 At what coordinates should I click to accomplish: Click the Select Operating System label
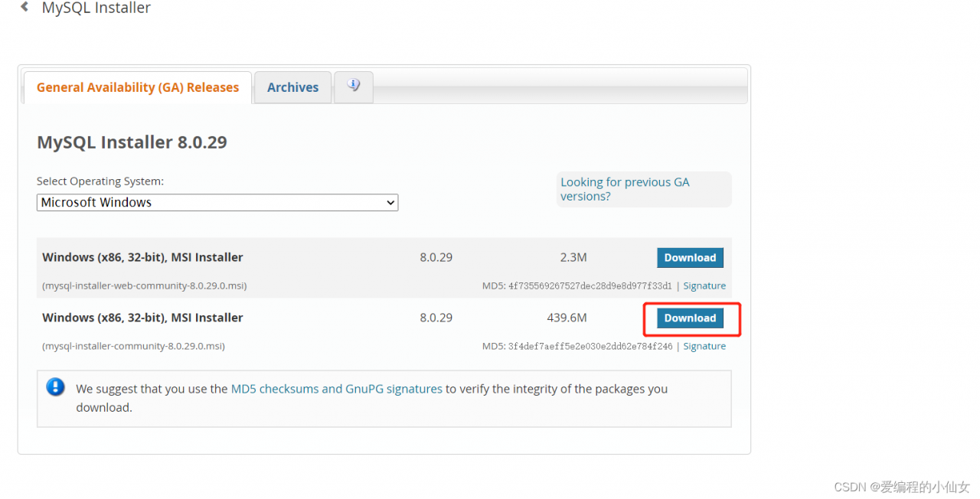coord(100,181)
